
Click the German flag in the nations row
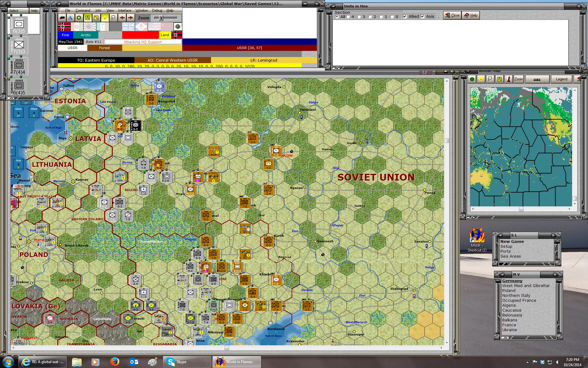tap(64, 27)
